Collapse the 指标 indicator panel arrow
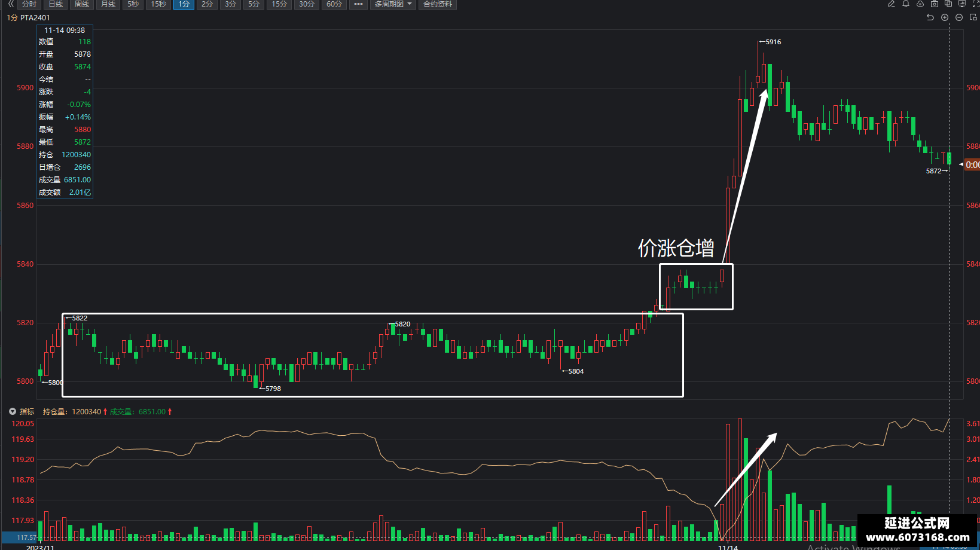 [12, 411]
